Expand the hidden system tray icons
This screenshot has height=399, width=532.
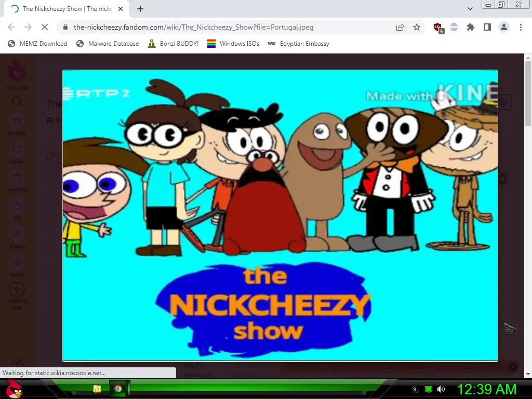point(415,389)
